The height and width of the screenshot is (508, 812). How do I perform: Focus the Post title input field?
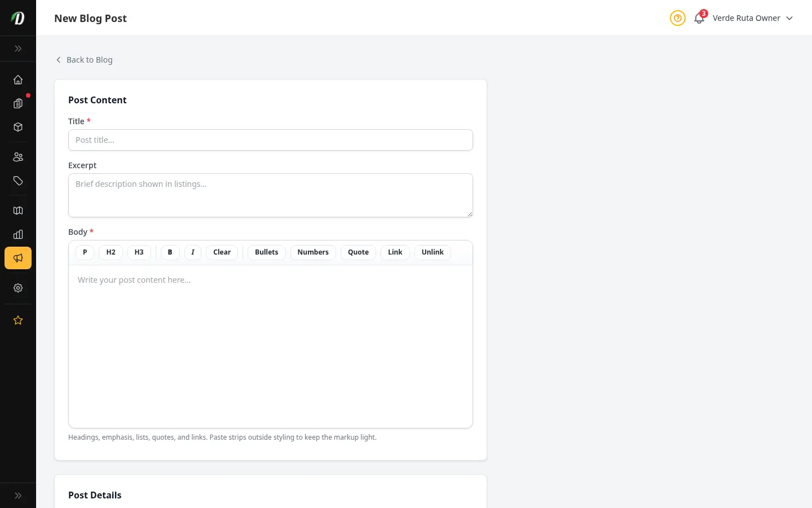(271, 140)
